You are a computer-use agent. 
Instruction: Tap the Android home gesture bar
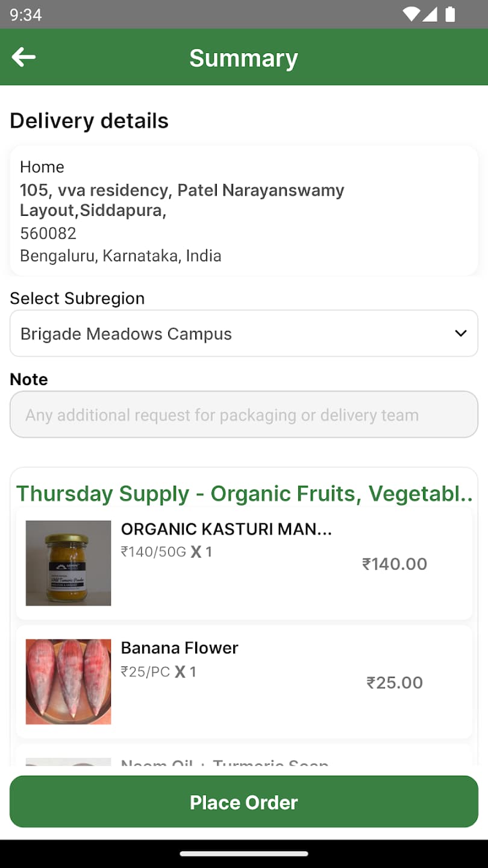pyautogui.click(x=244, y=854)
